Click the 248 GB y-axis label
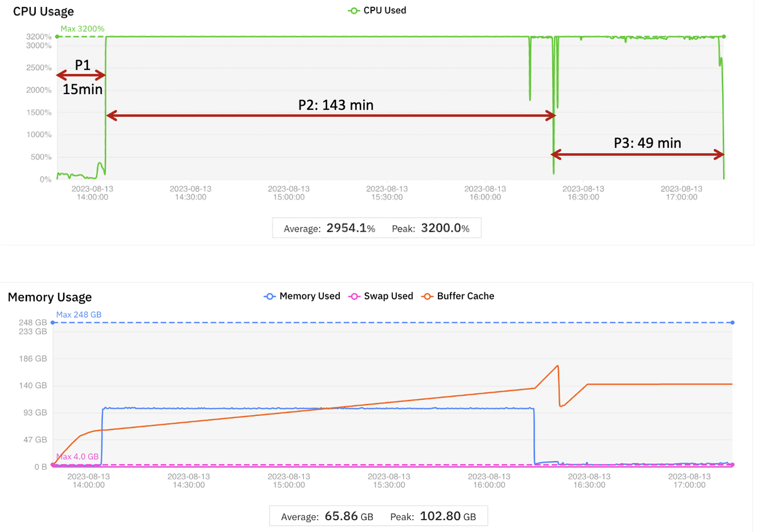The height and width of the screenshot is (532, 766). point(33,322)
